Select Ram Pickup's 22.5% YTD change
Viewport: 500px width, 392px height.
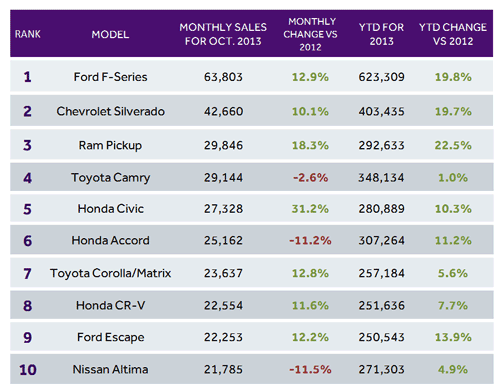(x=453, y=145)
